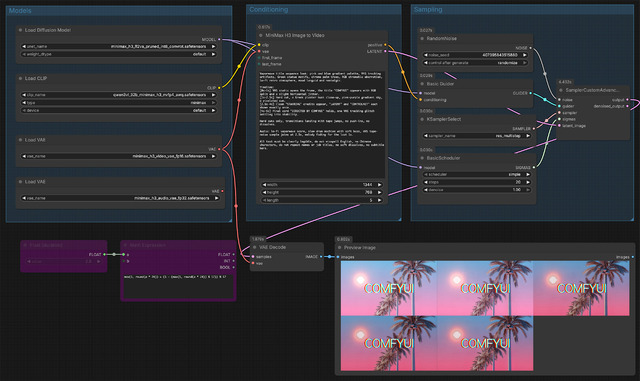Click the latent_image input socket on SamplerCustomAdvanced
The image size is (640, 381).
point(559,126)
